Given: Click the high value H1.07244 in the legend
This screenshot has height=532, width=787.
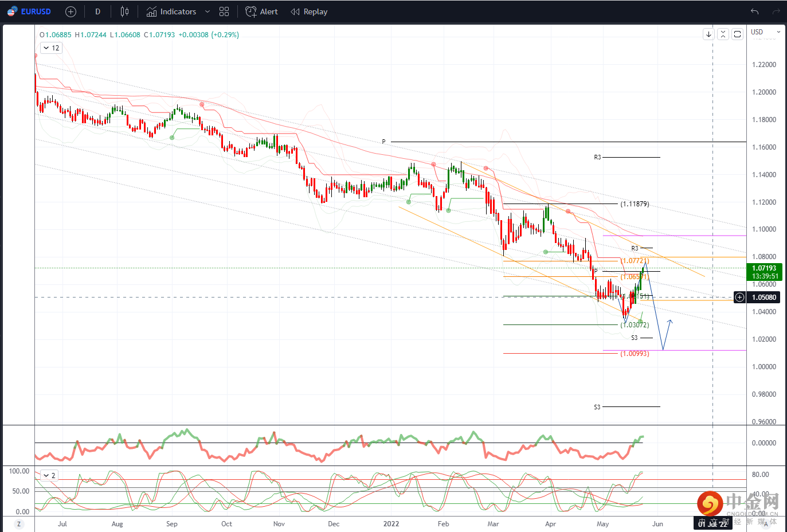Looking at the screenshot, I should [91, 35].
